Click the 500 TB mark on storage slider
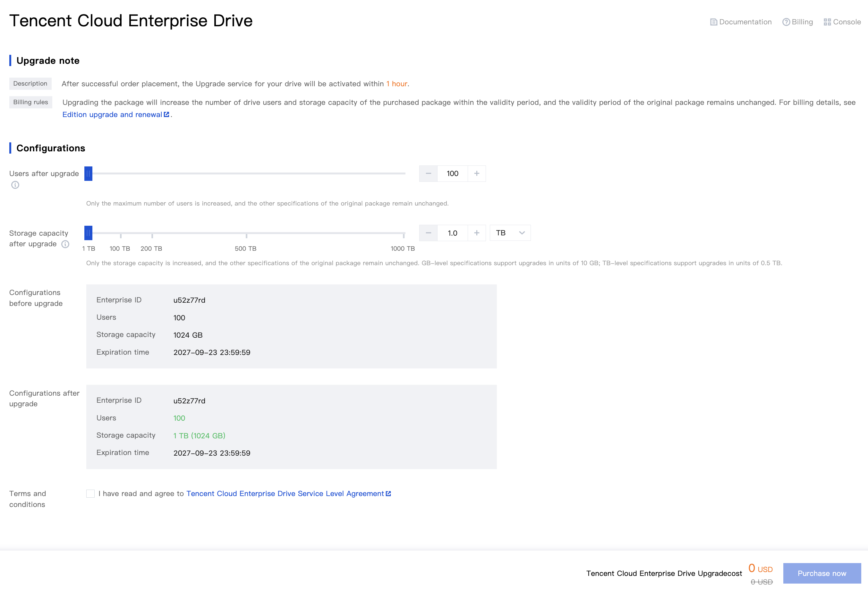Image resolution: width=868 pixels, height=590 pixels. 246,234
